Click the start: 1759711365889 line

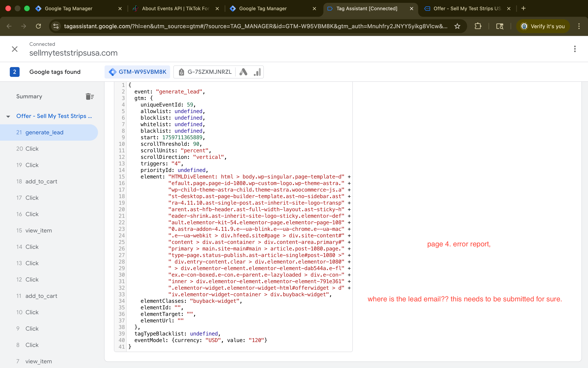173,138
